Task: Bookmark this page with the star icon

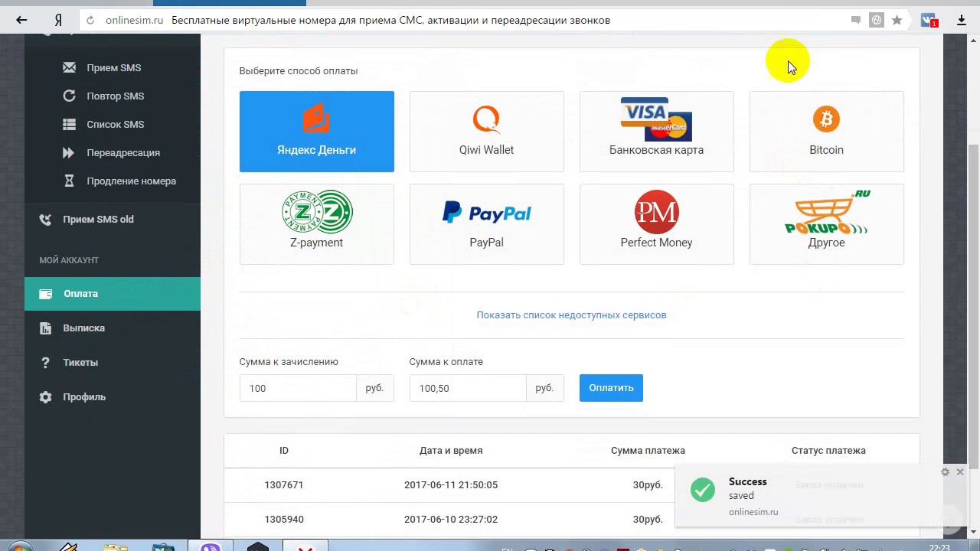Action: pyautogui.click(x=897, y=21)
